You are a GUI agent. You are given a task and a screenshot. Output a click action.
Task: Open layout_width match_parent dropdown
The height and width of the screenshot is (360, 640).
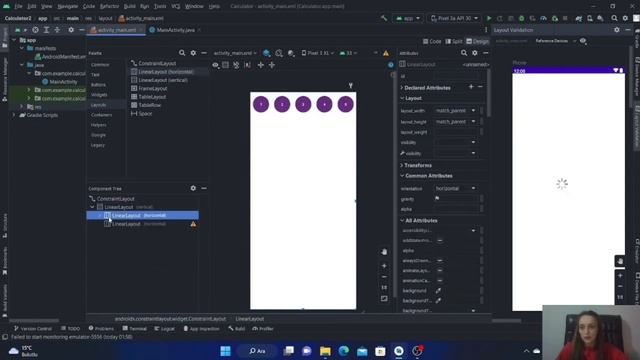(456, 111)
